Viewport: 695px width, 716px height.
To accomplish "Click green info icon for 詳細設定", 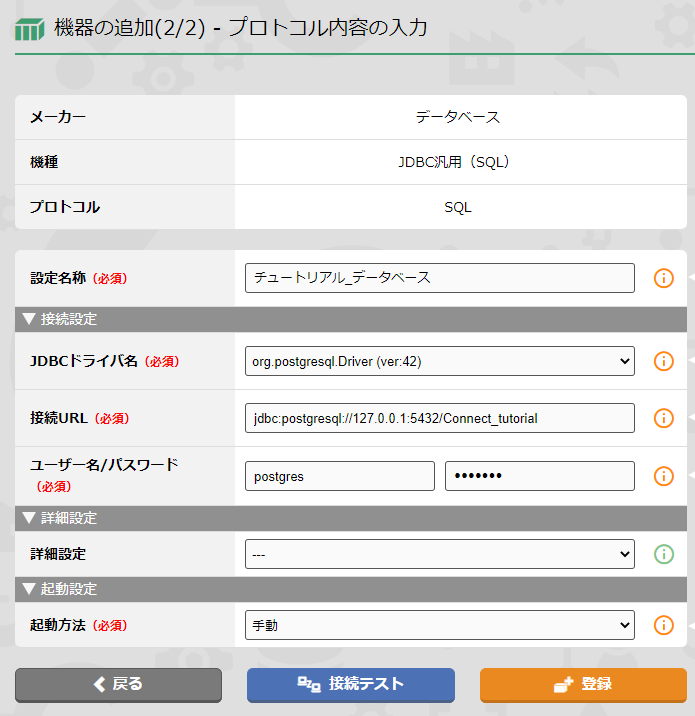I will coord(663,553).
